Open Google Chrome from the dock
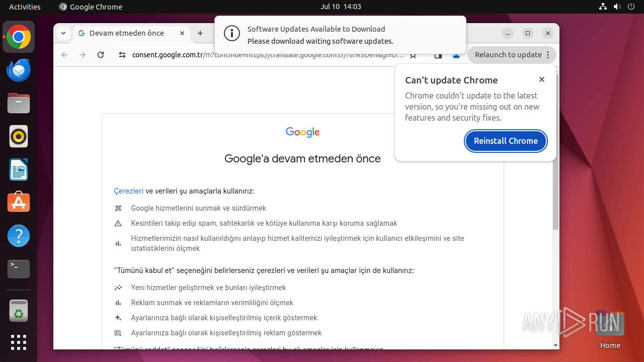Screen dimensions: 644x362 pos(19,37)
